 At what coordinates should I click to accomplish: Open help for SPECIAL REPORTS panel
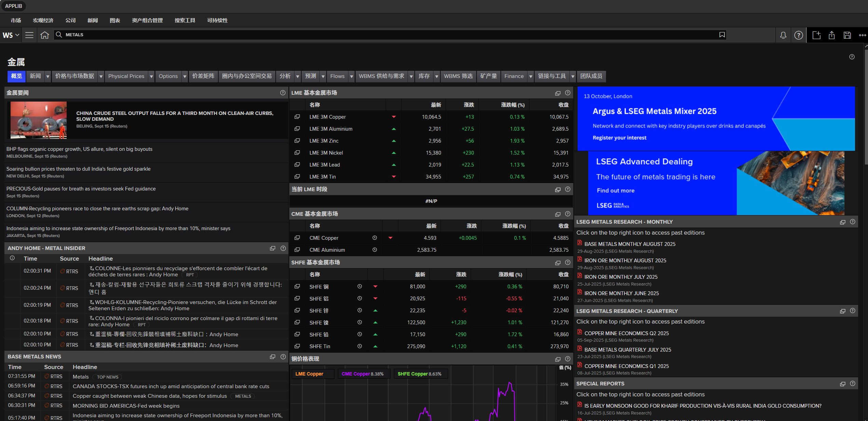[853, 384]
